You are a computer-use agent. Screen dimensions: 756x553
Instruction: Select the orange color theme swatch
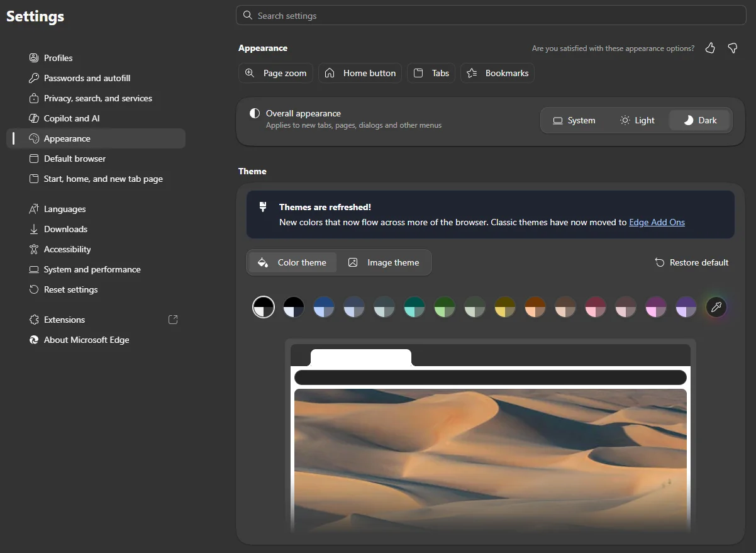click(535, 307)
